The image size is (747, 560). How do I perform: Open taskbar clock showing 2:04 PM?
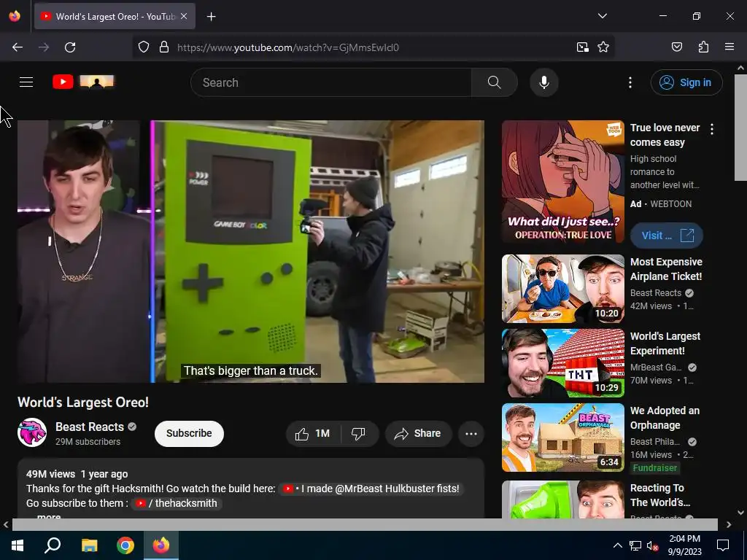click(x=684, y=545)
